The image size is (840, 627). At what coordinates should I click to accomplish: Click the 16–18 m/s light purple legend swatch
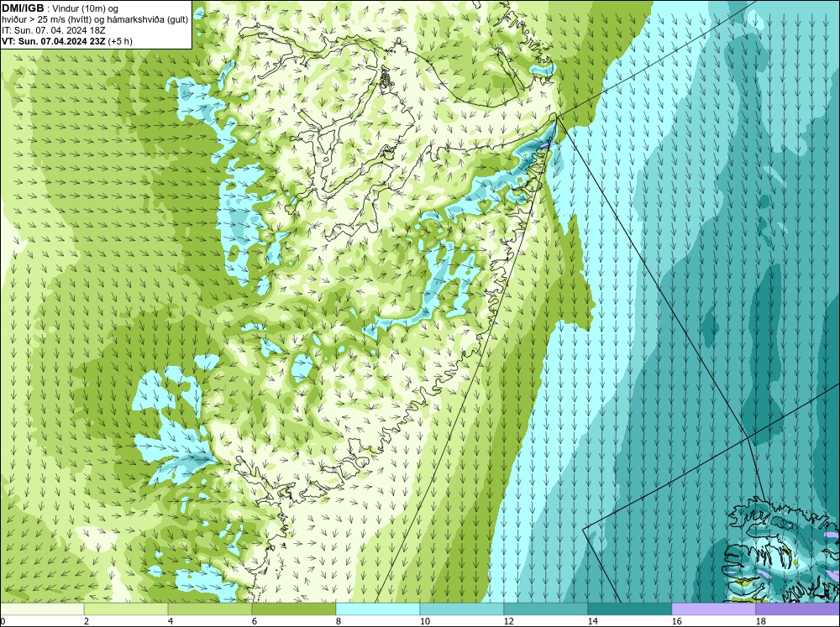713,609
